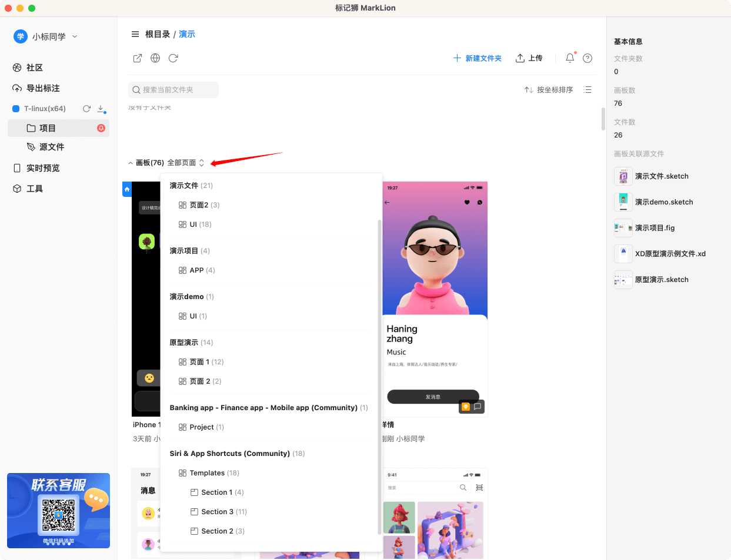Select Section 3 in the page list
Screen dimensions: 731x560
pos(217,512)
